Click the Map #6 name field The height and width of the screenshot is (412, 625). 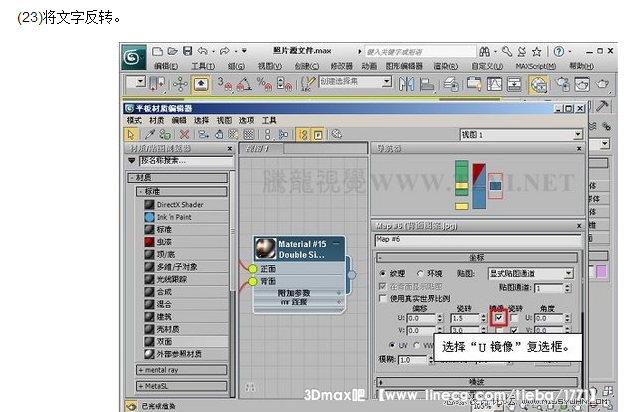(x=477, y=240)
